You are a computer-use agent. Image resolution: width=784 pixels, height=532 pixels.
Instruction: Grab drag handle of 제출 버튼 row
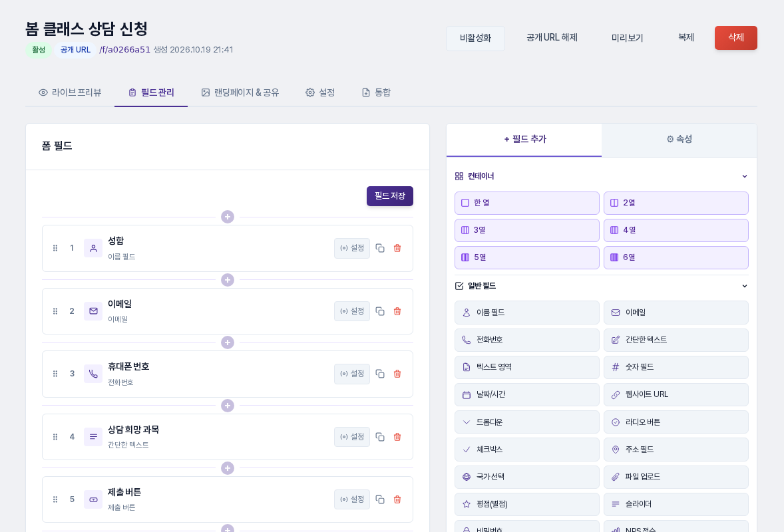click(x=55, y=499)
